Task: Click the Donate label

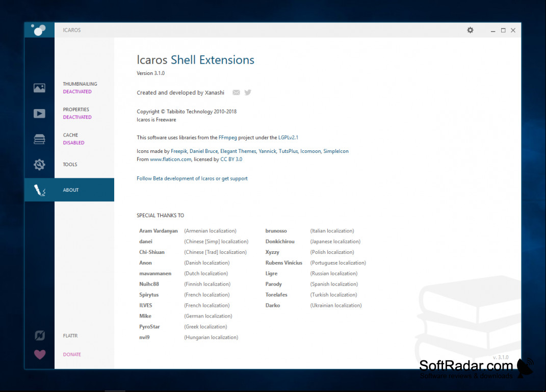Action: (72, 354)
